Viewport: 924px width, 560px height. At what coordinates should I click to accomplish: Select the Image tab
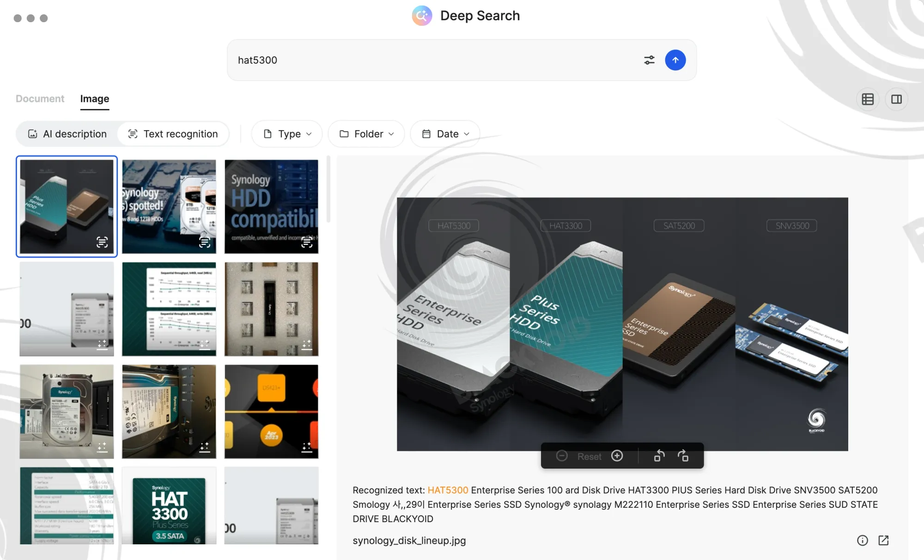95,99
